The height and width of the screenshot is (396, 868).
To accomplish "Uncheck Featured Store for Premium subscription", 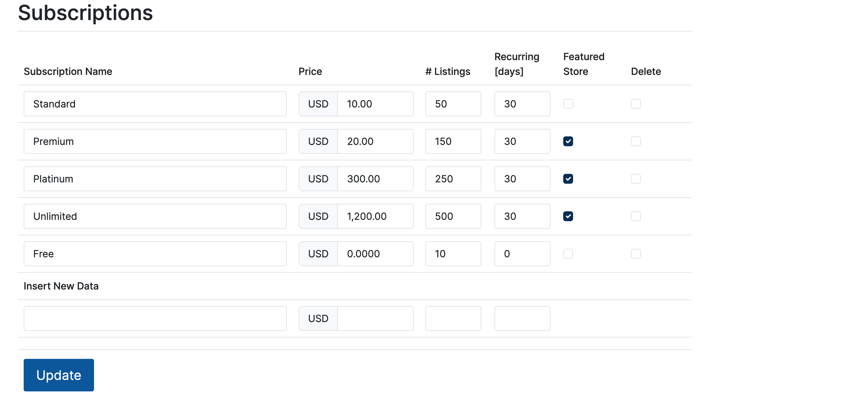I will (568, 141).
